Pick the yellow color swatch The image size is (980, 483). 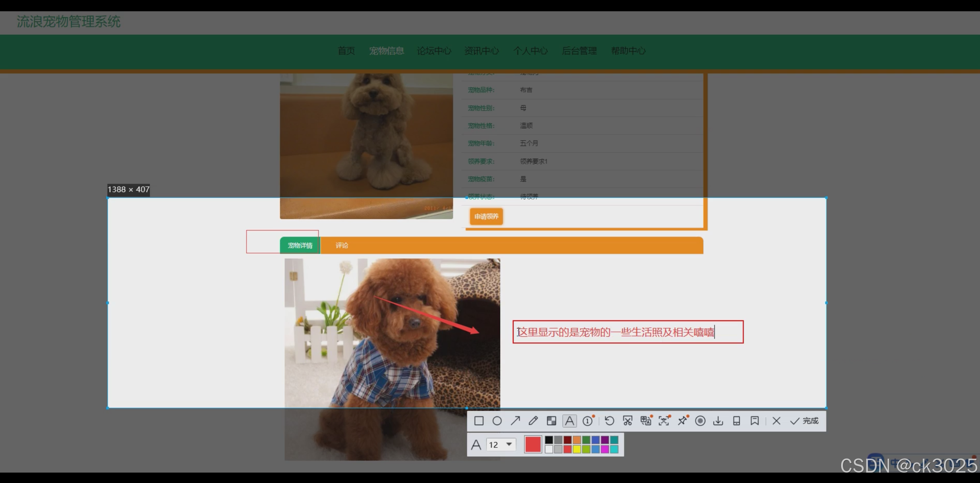[577, 450]
